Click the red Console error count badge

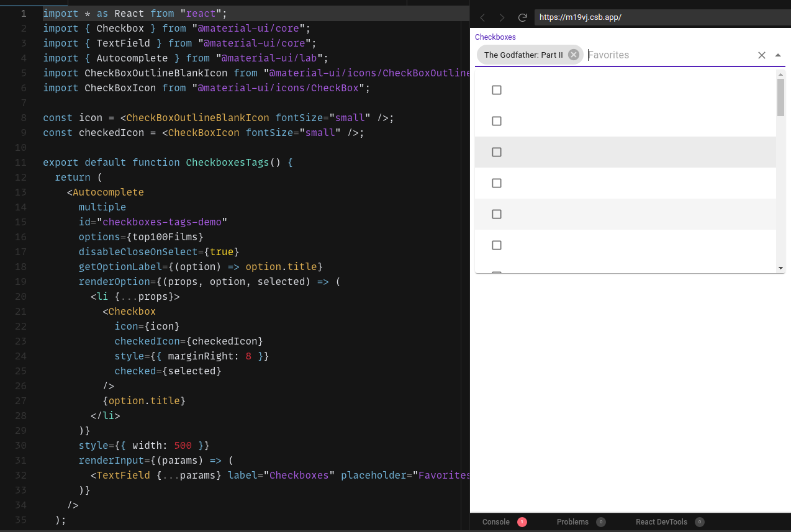522,522
